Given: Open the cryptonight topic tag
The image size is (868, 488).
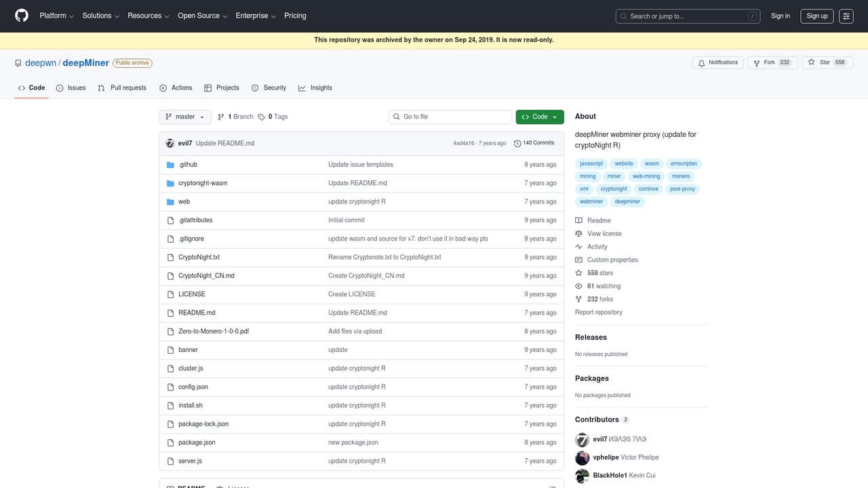Looking at the screenshot, I should [613, 188].
